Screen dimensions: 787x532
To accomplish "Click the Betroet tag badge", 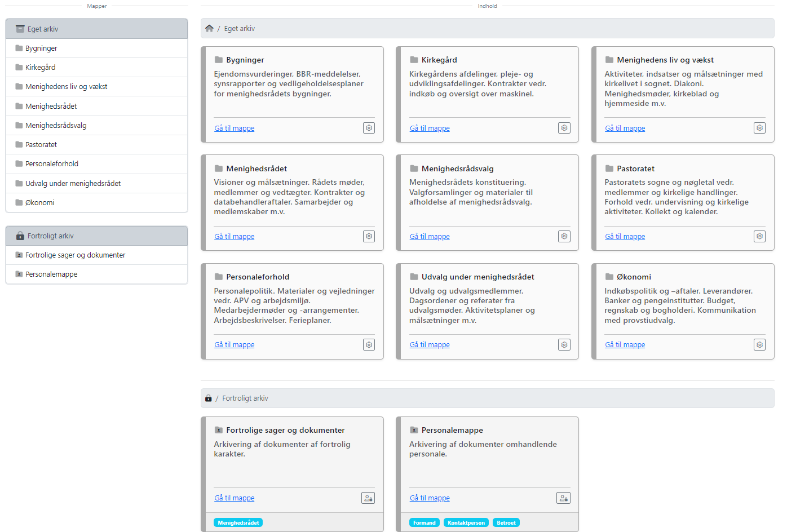I will 506,522.
